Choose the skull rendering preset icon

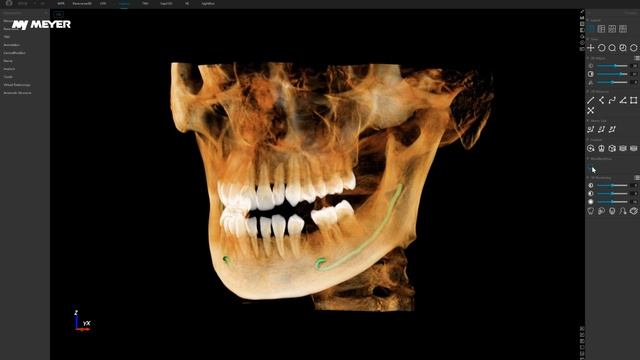612,211
